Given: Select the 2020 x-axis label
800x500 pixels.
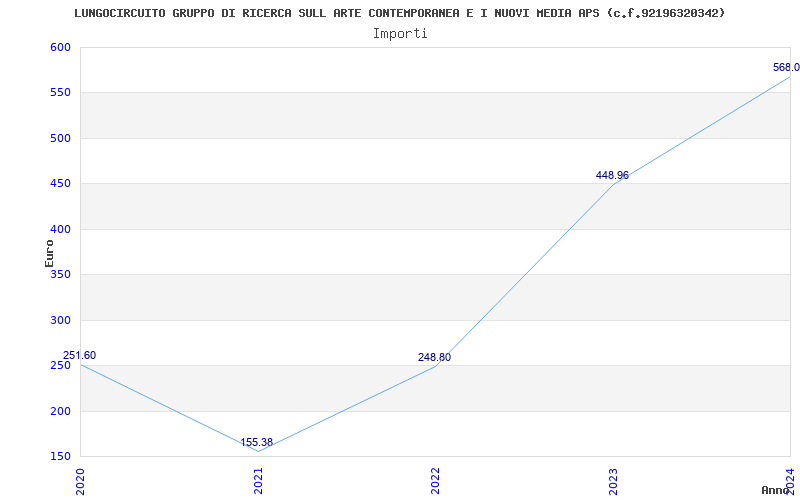Looking at the screenshot, I should pyautogui.click(x=80, y=481).
